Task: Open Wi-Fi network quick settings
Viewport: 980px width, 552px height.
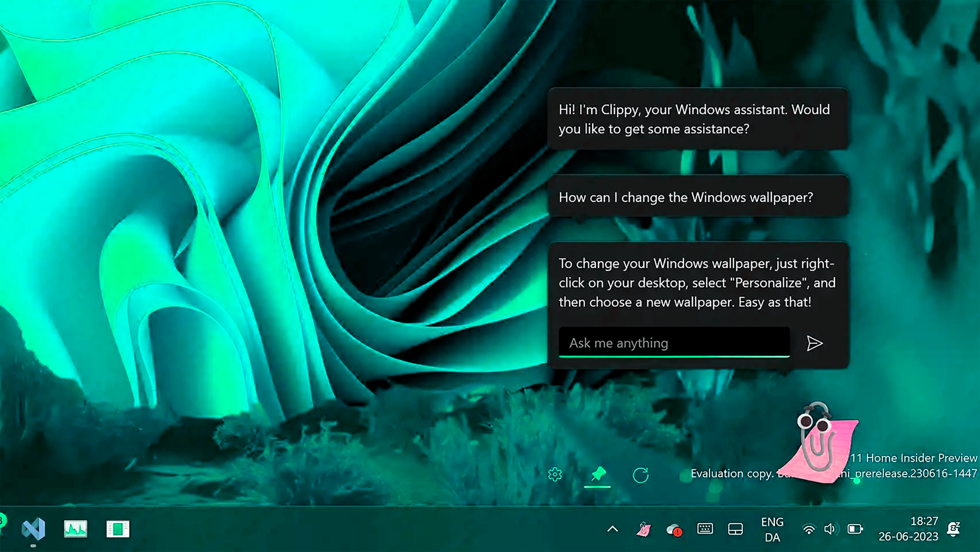Action: [808, 529]
